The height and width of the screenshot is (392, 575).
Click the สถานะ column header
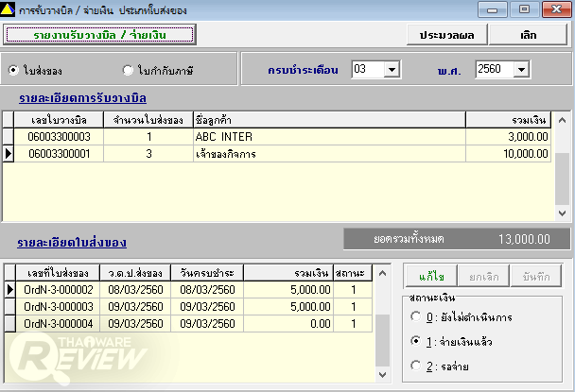tap(353, 273)
